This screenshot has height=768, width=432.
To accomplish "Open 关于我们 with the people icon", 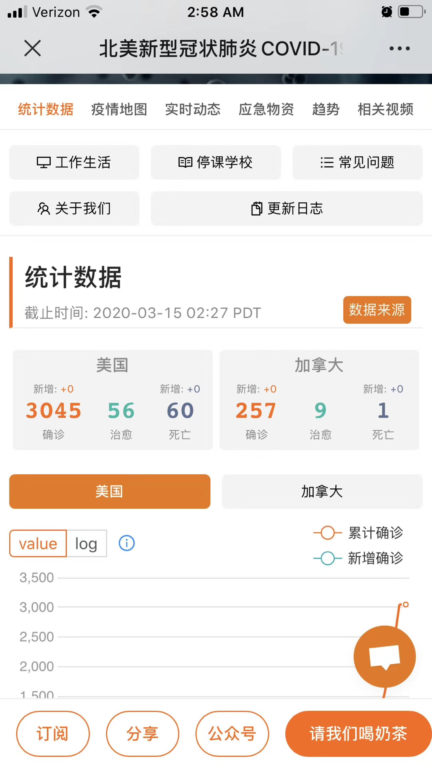I will pyautogui.click(x=74, y=208).
